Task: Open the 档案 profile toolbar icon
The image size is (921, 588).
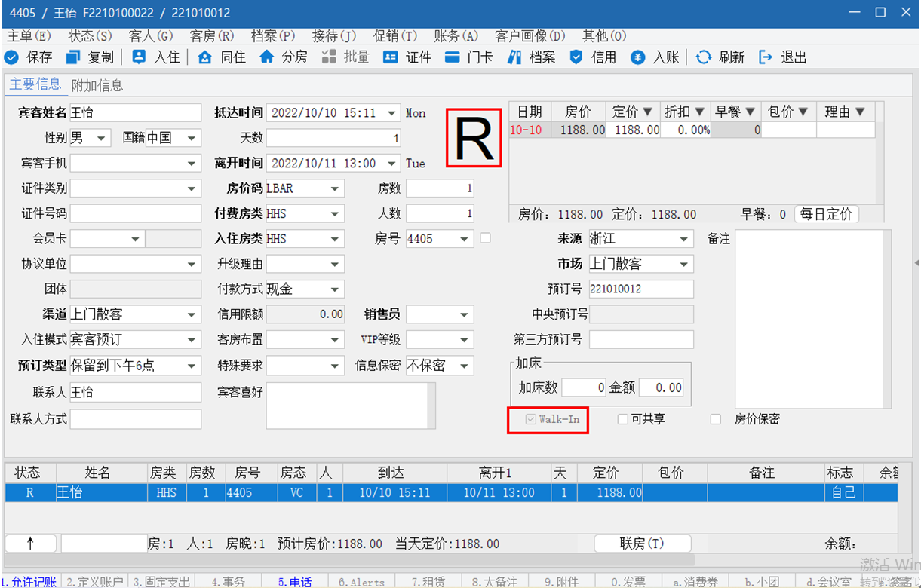Action: [x=515, y=57]
